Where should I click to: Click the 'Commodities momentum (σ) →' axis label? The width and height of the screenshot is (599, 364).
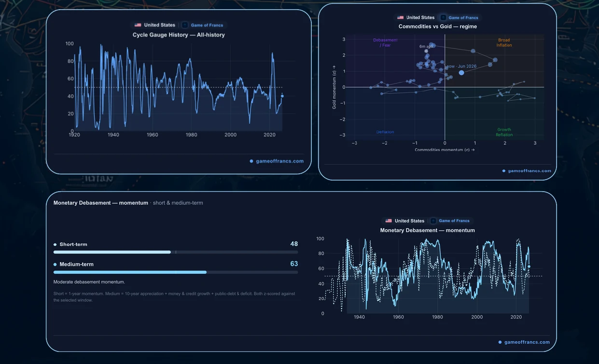(445, 150)
